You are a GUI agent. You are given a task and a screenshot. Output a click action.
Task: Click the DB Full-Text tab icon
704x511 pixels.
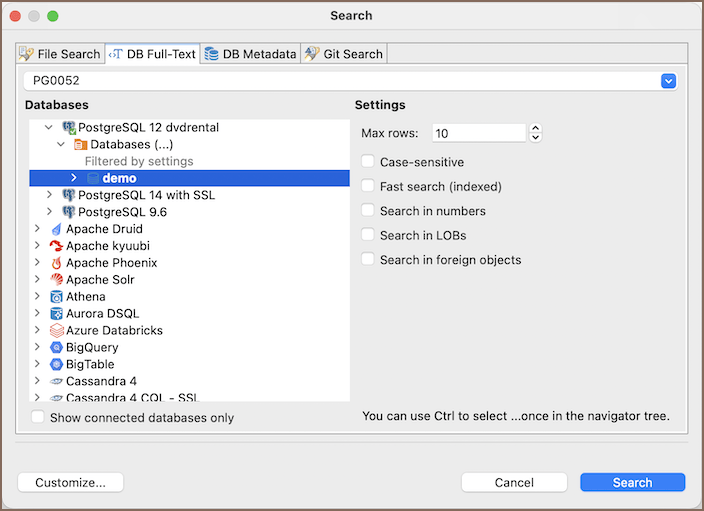116,54
